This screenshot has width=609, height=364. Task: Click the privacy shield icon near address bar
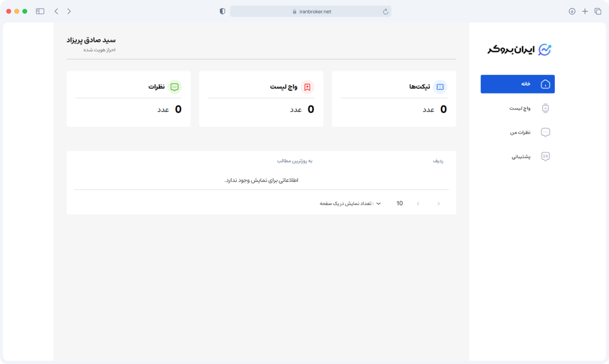tap(223, 12)
